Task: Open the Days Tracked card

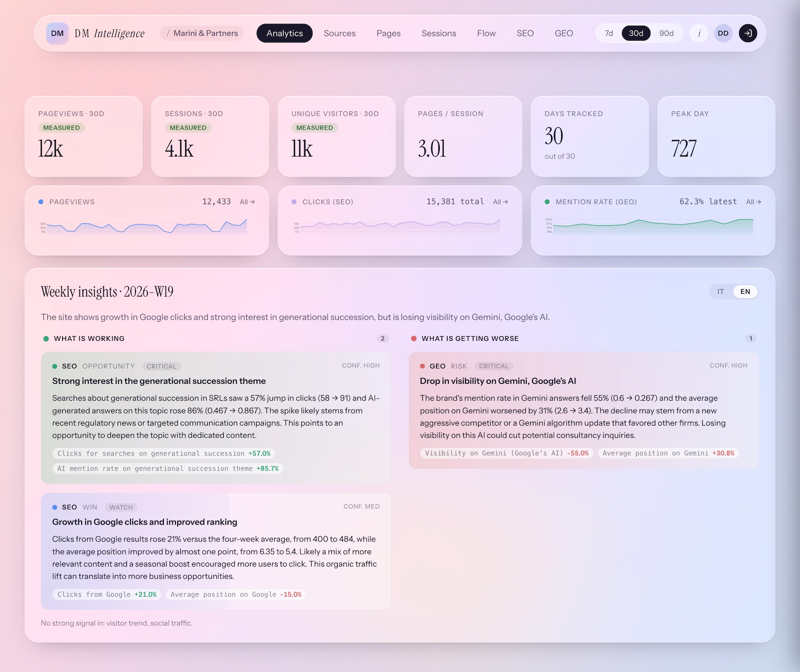Action: click(590, 136)
